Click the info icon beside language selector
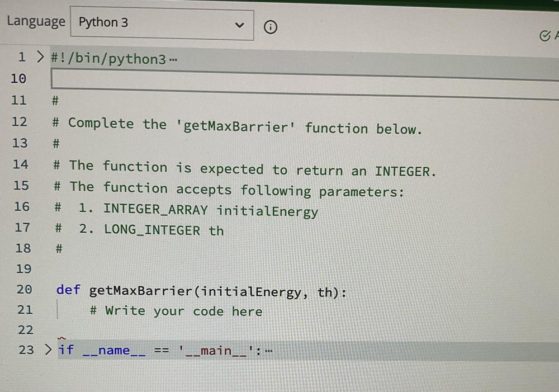559x392 pixels. coord(271,27)
